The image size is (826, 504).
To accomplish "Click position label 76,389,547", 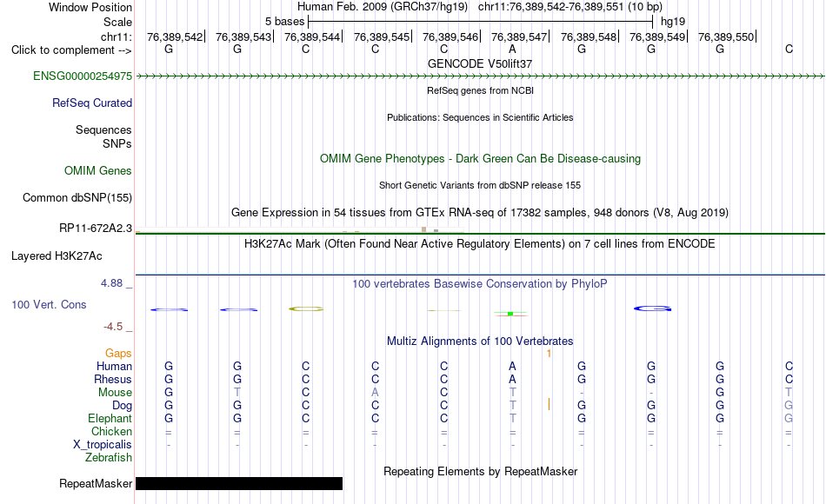I will 519,36.
